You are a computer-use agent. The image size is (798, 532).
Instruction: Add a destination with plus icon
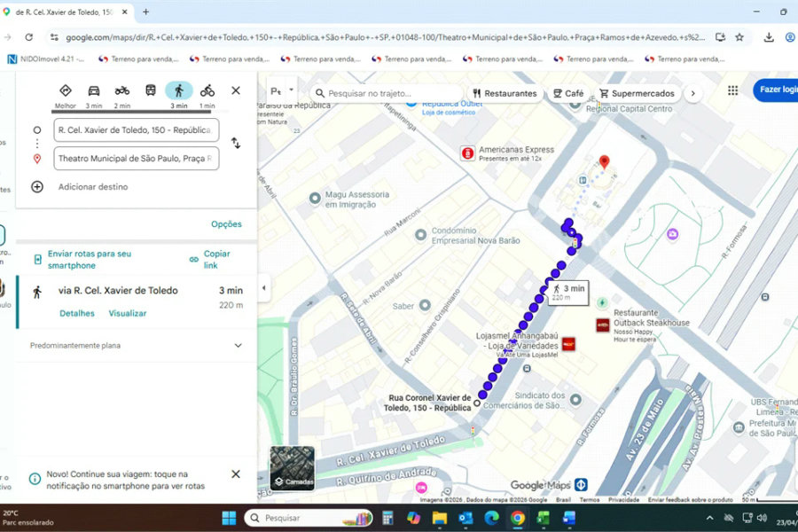tap(37, 187)
